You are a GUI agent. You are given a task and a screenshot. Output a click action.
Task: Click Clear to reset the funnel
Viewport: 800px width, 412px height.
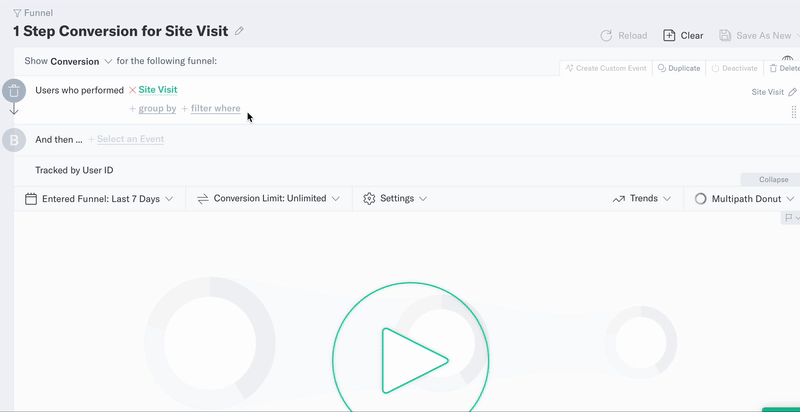click(x=683, y=35)
